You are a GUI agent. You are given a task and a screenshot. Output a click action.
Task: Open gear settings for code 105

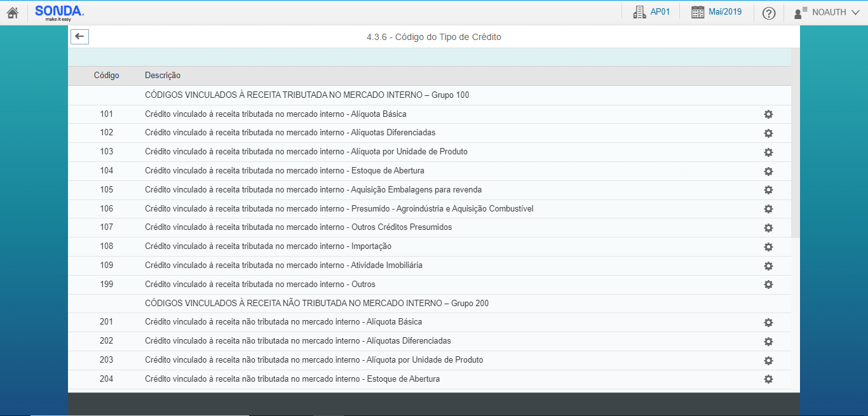pyautogui.click(x=768, y=190)
